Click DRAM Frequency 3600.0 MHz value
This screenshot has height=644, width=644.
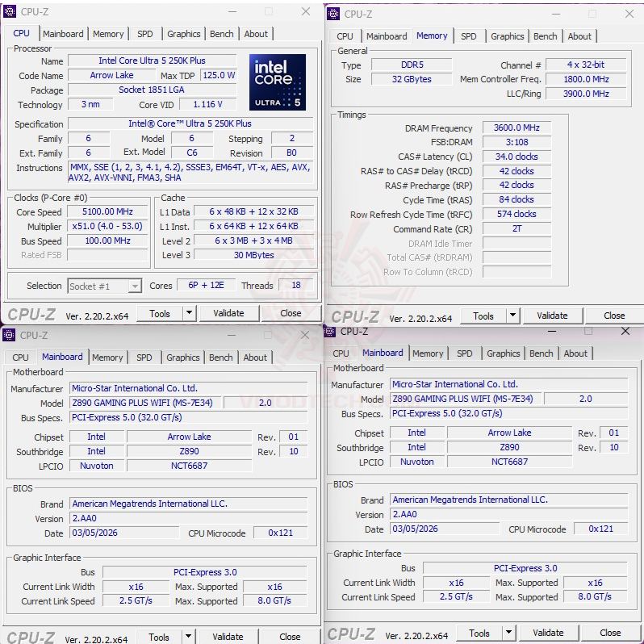click(x=516, y=128)
